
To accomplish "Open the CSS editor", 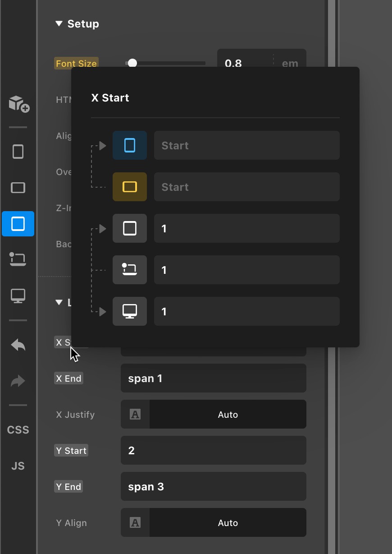I will coord(18,430).
